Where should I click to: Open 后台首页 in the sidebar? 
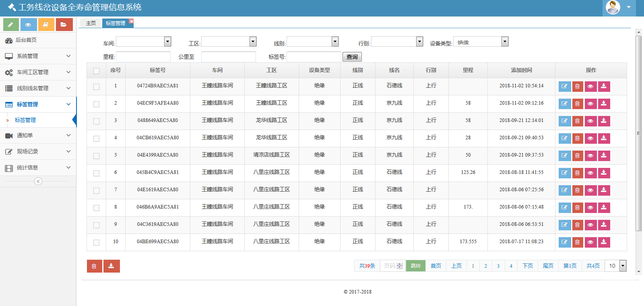(x=26, y=40)
